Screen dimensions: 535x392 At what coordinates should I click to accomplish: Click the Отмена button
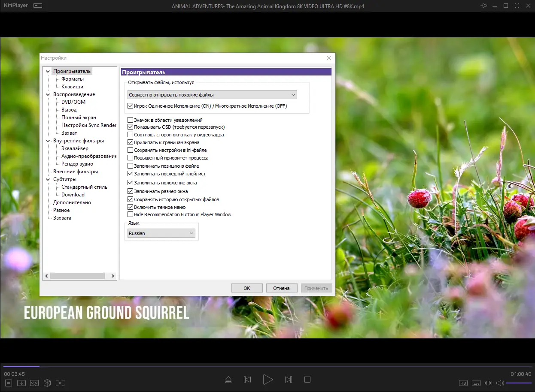(282, 288)
